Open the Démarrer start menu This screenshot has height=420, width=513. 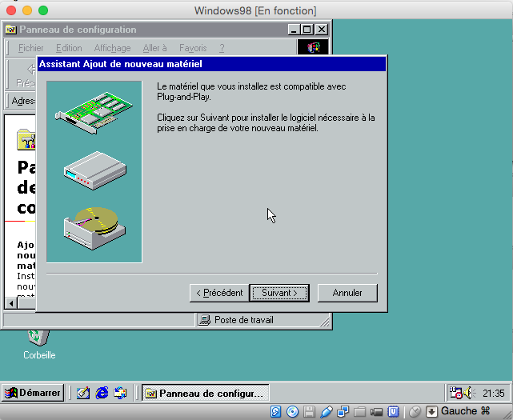(x=32, y=393)
